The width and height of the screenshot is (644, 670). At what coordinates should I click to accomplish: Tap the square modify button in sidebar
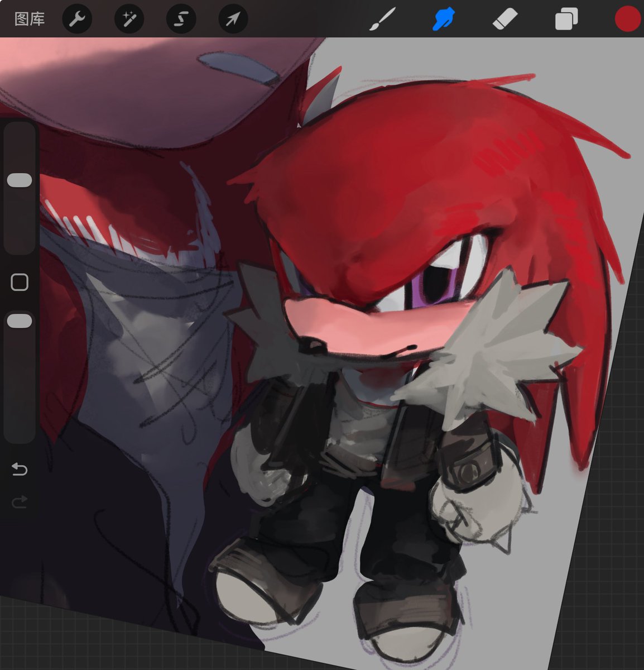coord(20,283)
